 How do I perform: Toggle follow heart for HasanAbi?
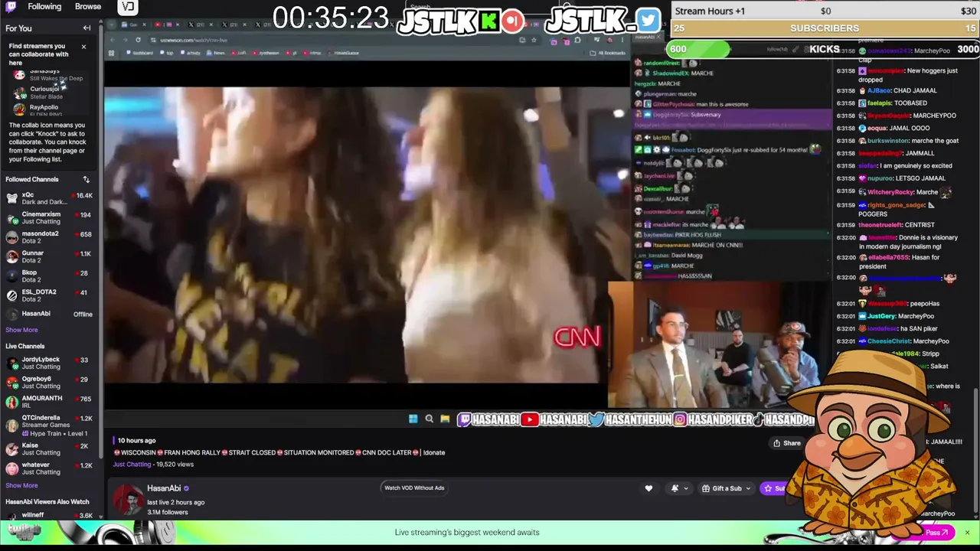648,488
